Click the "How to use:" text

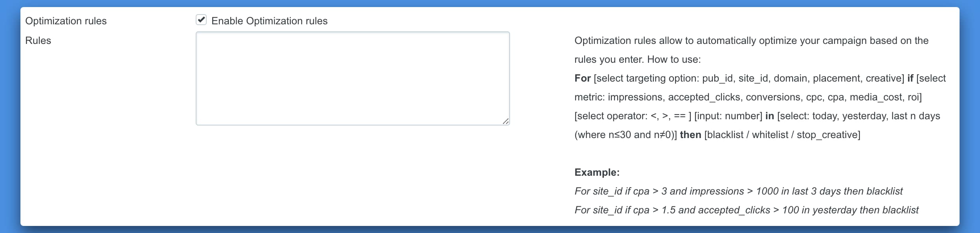[674, 59]
